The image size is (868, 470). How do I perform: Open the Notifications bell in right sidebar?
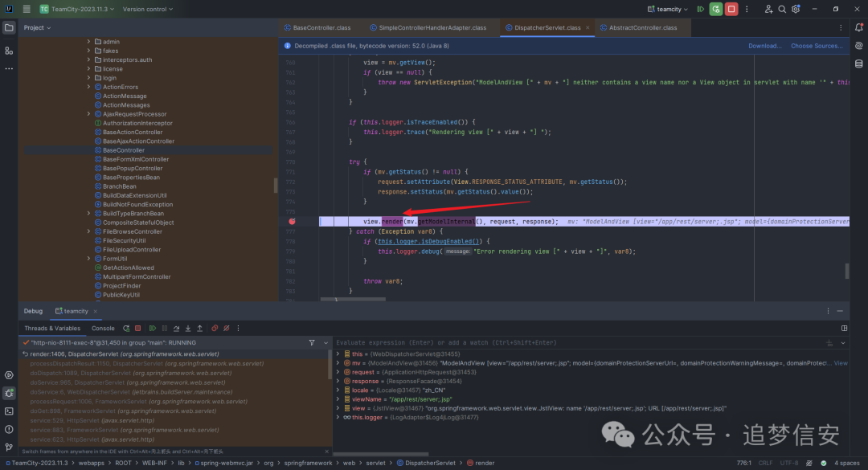(x=858, y=27)
